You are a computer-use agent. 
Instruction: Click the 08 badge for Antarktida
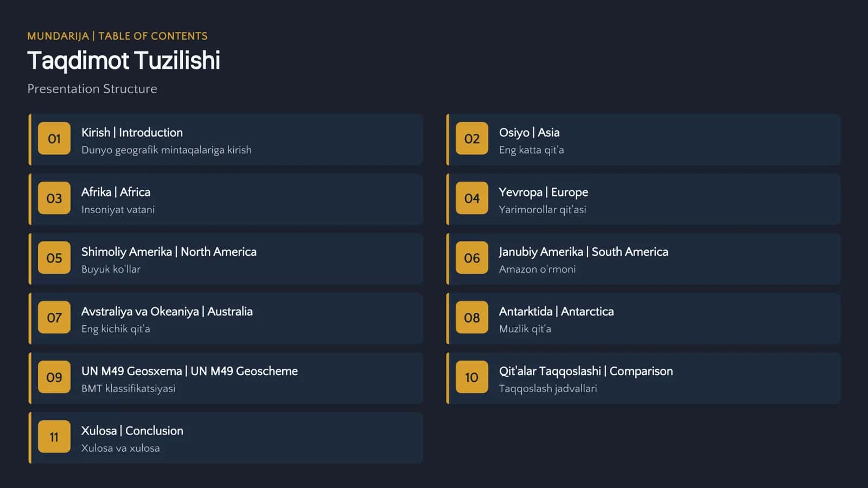coord(472,318)
